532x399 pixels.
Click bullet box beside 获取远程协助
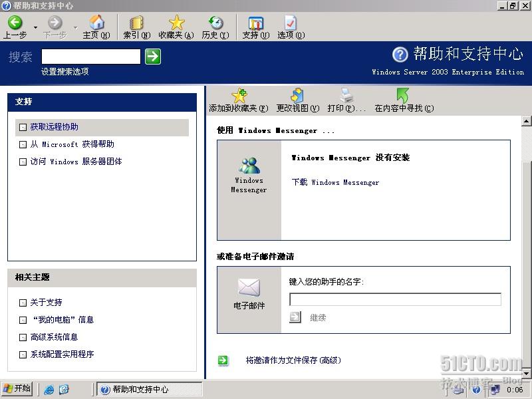coord(23,128)
